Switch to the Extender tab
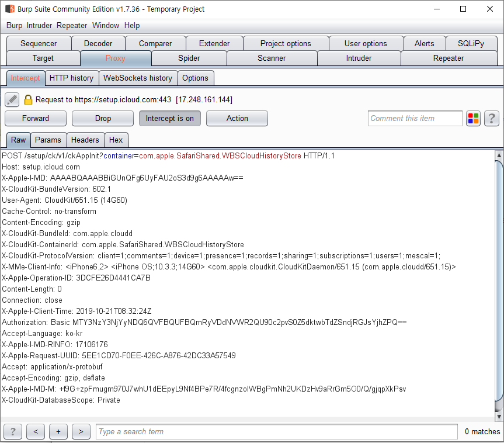Screen dimensions: 504x443 click(214, 43)
